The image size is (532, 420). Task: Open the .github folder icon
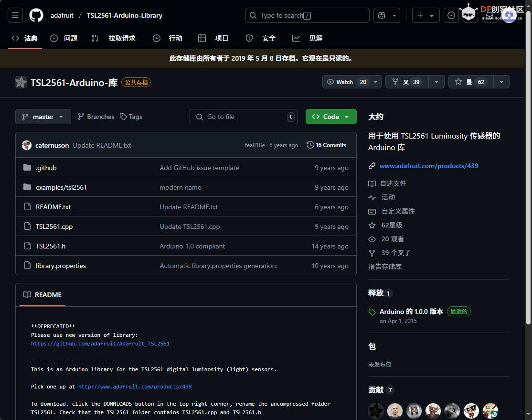27,167
